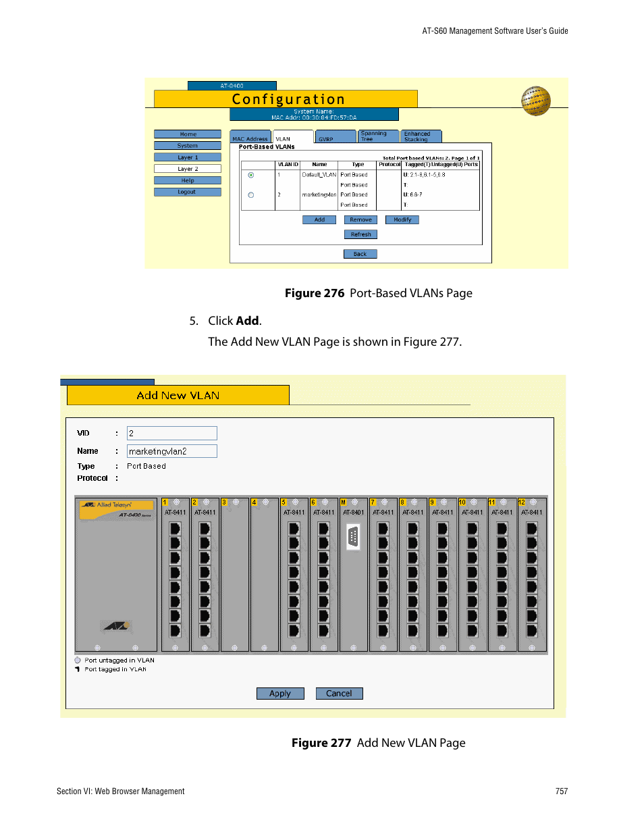This screenshot has width=644, height=834.
Task: Click the top port on module 1
Action: pos(175,528)
